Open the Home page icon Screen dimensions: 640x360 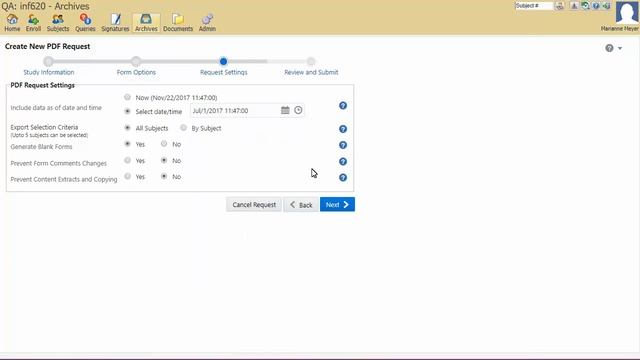pos(12,22)
